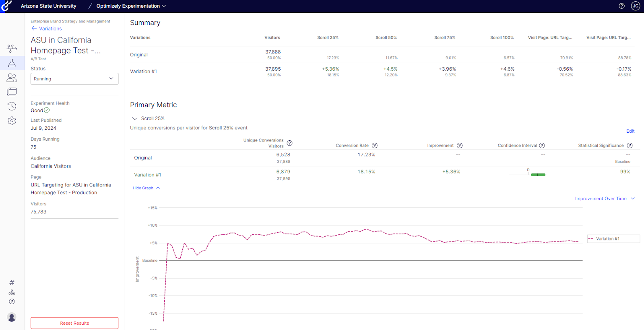
Task: Open the History clock icon in sidebar
Action: click(12, 106)
